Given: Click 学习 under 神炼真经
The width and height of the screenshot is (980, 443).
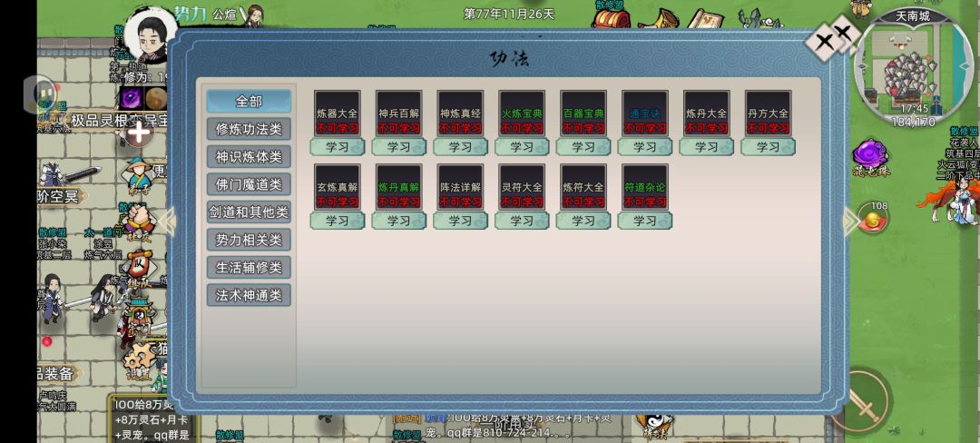Looking at the screenshot, I should [x=461, y=147].
